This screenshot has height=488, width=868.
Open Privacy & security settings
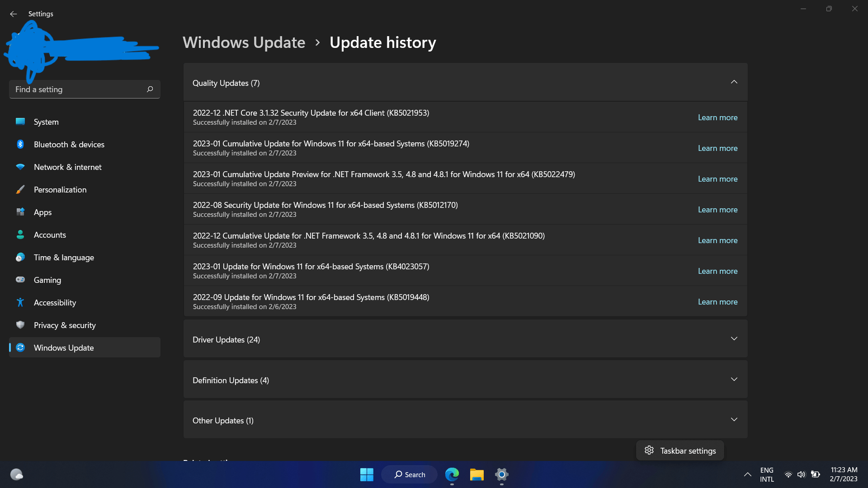click(85, 325)
